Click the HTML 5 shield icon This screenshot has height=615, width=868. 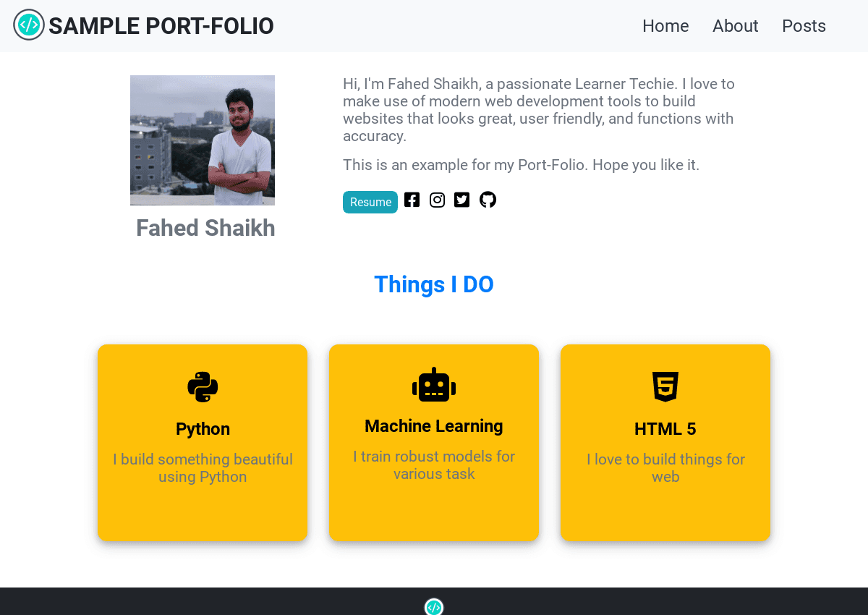tap(665, 387)
